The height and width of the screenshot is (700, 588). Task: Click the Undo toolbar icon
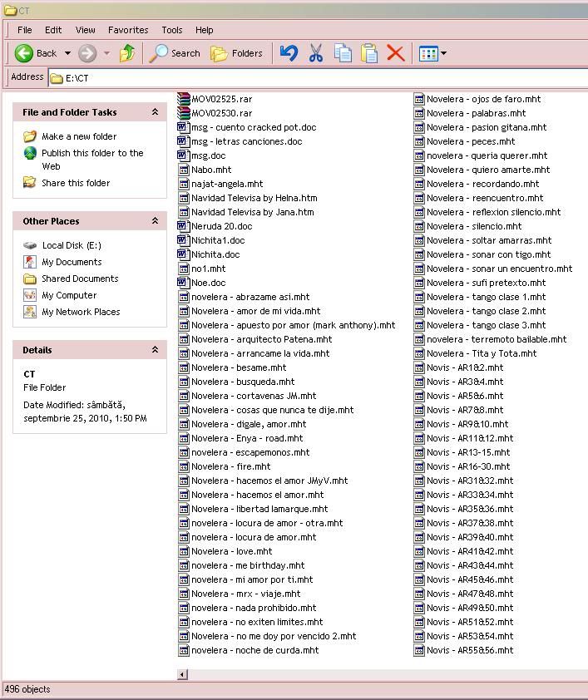pyautogui.click(x=289, y=53)
